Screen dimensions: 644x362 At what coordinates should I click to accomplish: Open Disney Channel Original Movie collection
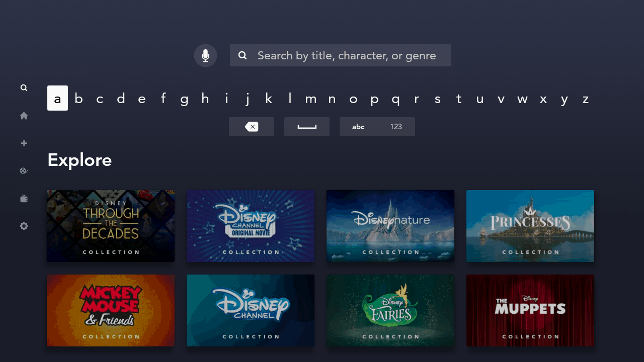click(x=251, y=226)
